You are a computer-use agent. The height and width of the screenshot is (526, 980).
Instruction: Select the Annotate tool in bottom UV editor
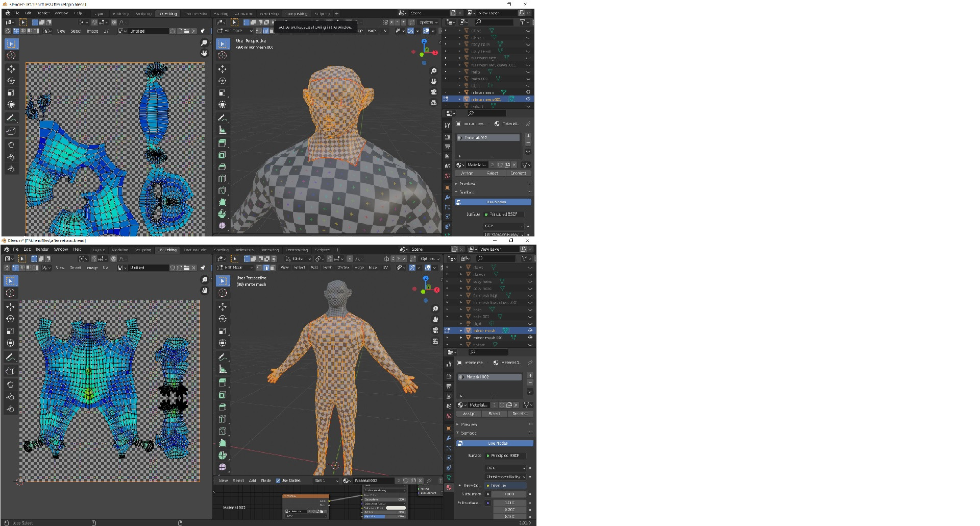coord(10,357)
